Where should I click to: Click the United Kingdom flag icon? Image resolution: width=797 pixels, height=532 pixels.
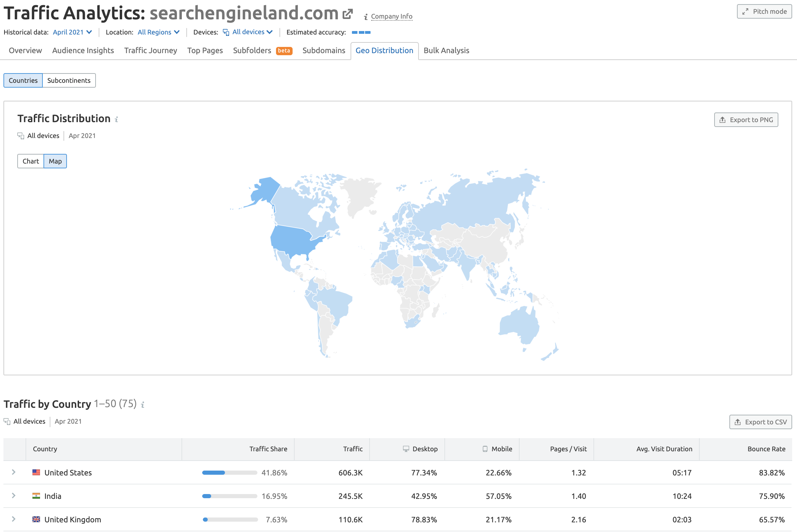click(x=36, y=519)
